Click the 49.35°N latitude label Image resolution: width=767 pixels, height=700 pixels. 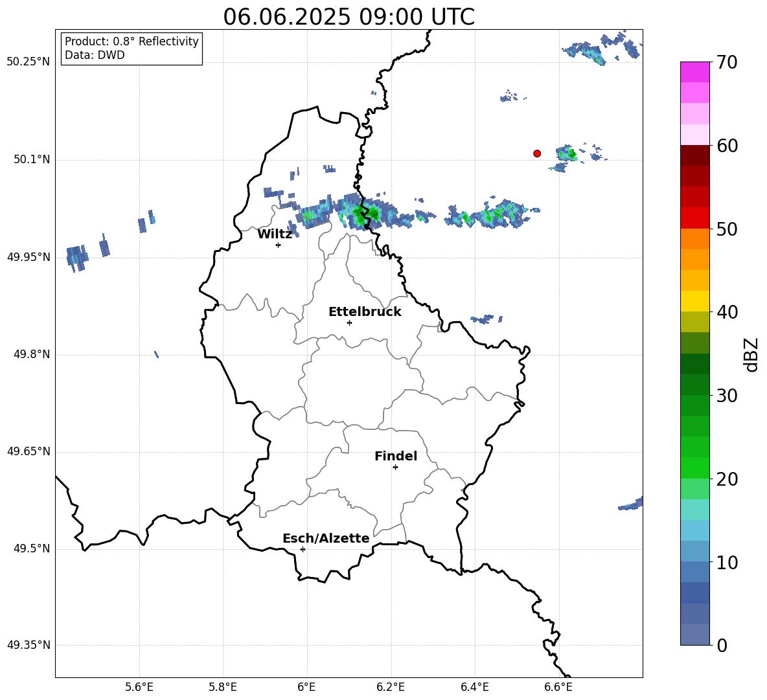pos(29,645)
